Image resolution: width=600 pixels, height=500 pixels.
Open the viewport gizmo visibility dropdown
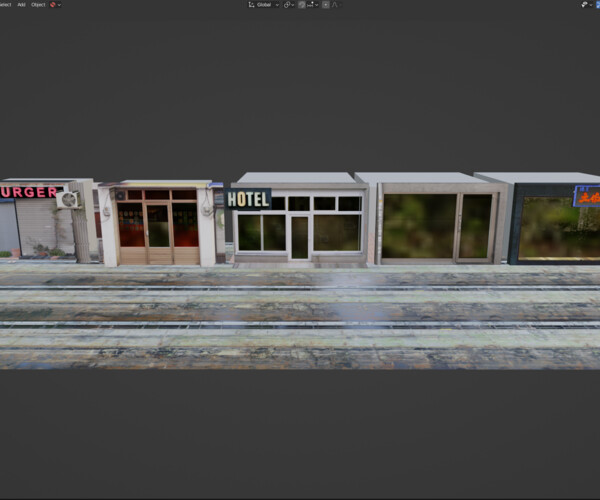(587, 5)
